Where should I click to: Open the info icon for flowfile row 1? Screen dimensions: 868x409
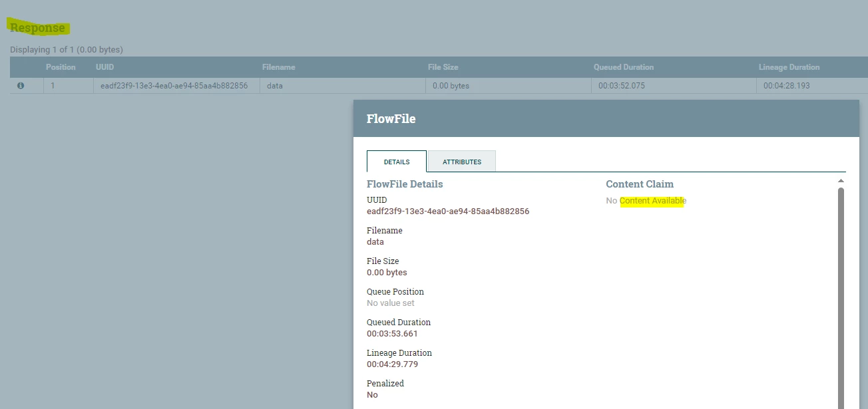[21, 86]
